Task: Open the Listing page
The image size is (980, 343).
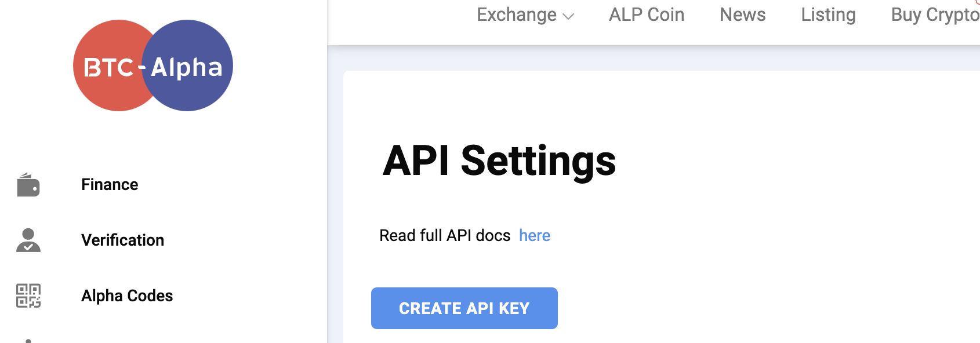Action: click(828, 14)
